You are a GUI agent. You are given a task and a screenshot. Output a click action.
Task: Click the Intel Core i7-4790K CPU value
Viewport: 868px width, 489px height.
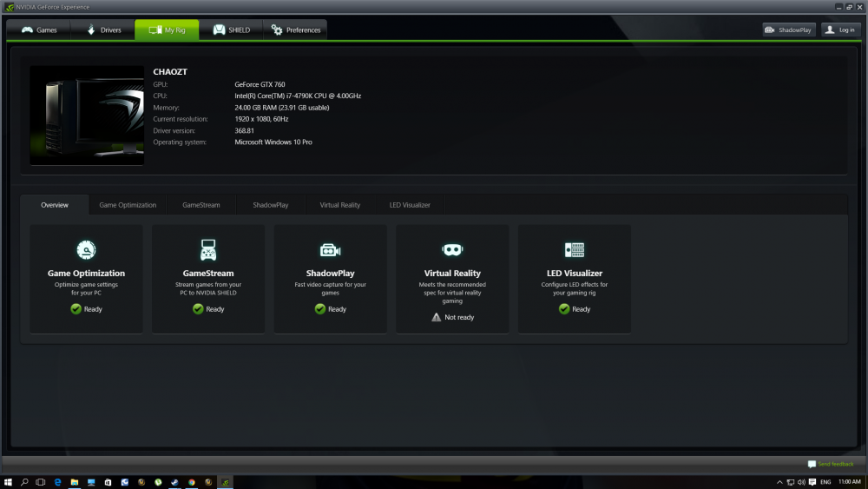coord(298,96)
